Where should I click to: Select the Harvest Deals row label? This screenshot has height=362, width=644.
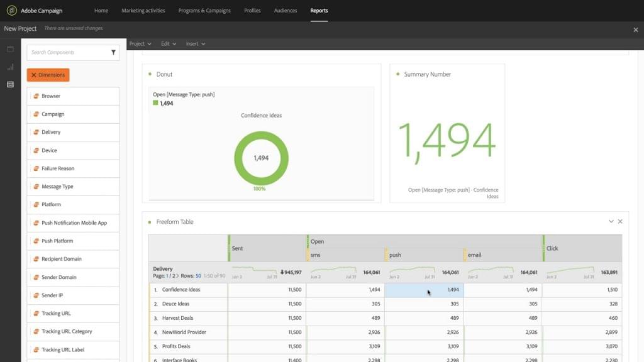pyautogui.click(x=177, y=318)
